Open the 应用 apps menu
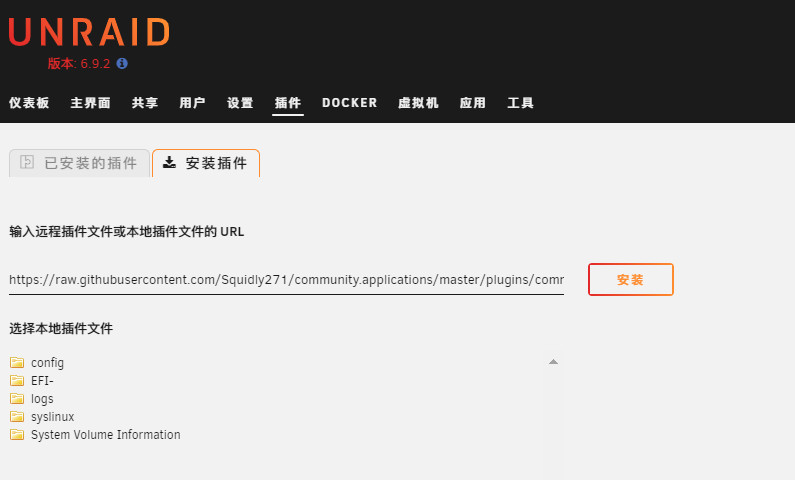The height and width of the screenshot is (480, 795). (x=473, y=103)
